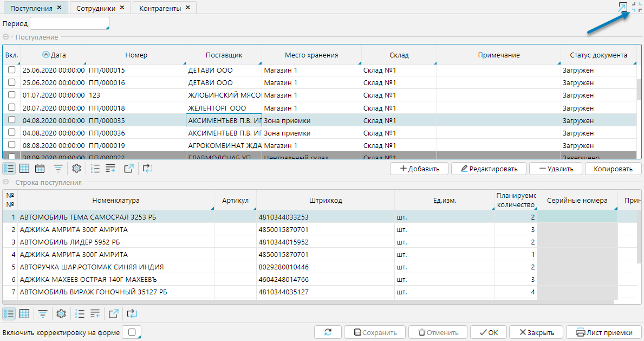Click the Период input field
Image resolution: width=644 pixels, height=341 pixels.
[69, 24]
